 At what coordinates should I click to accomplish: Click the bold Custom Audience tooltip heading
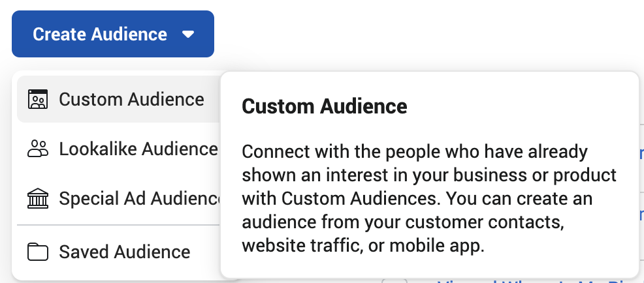click(x=325, y=107)
